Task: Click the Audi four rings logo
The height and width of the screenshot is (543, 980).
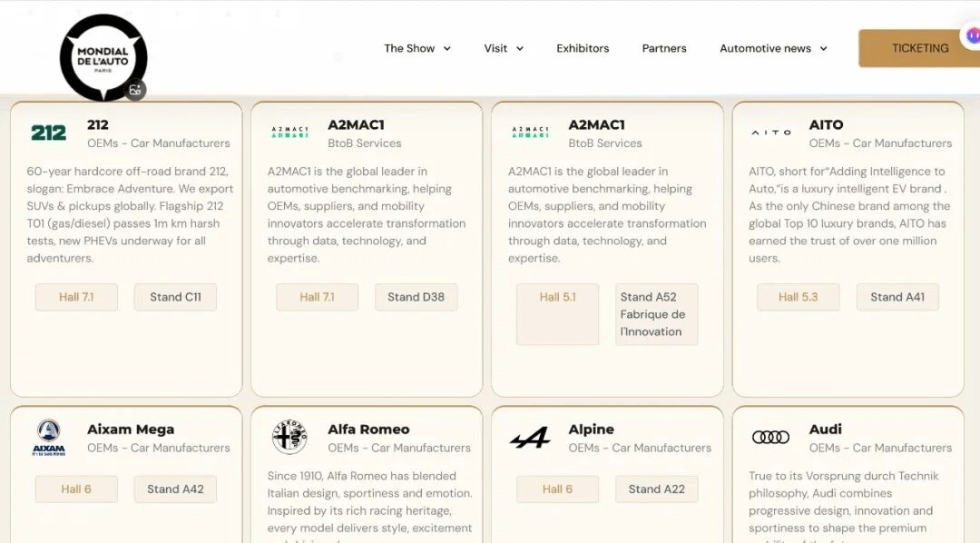Action: (x=770, y=438)
